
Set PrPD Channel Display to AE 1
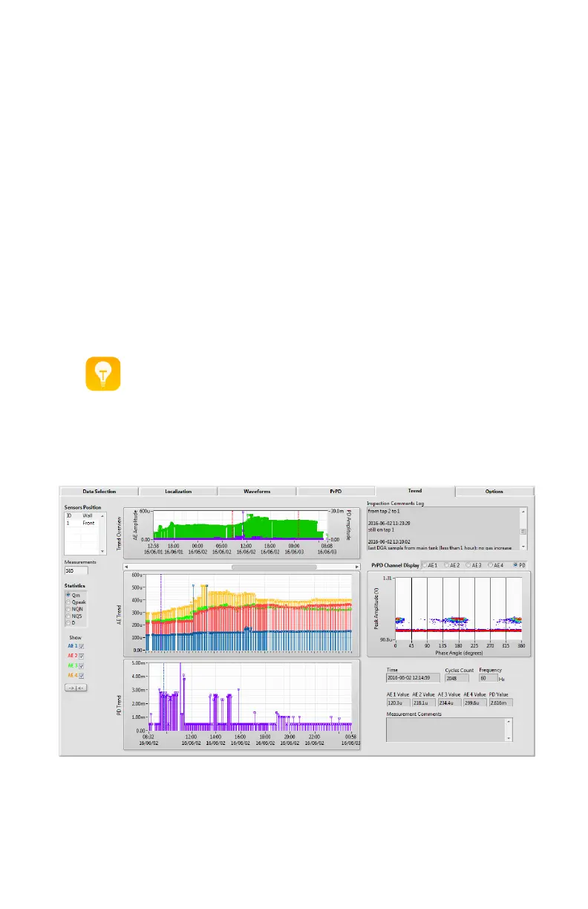[x=425, y=565]
